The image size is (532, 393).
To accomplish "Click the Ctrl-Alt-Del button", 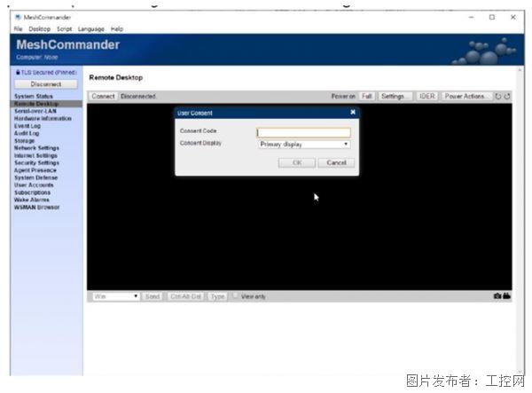I will [x=185, y=296].
